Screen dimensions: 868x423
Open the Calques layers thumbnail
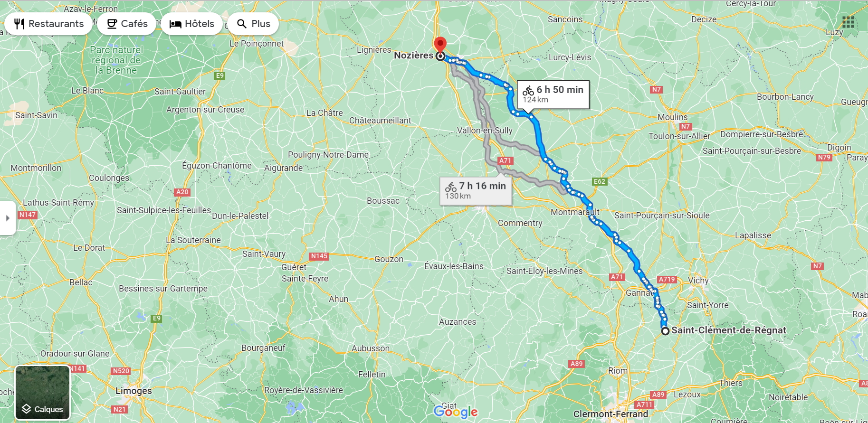(x=43, y=393)
